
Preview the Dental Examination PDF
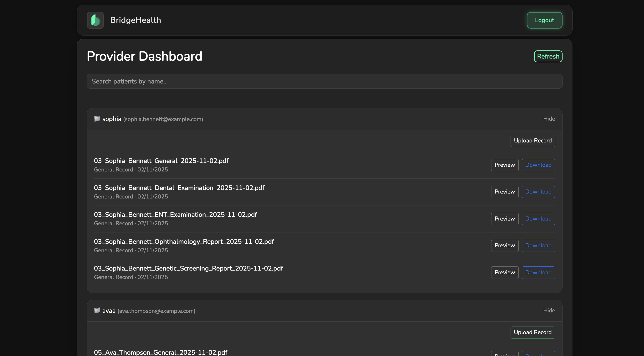point(504,192)
